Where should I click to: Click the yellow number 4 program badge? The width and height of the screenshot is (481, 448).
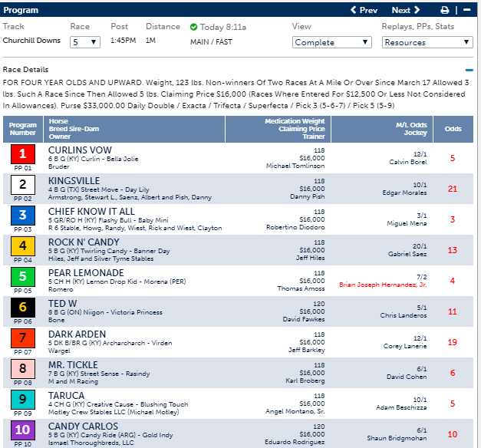coord(22,246)
